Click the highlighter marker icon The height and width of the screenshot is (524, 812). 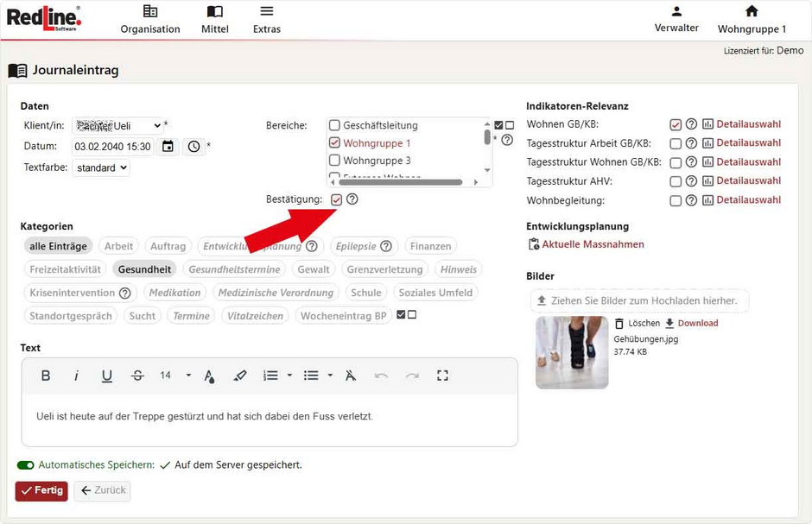click(x=240, y=376)
